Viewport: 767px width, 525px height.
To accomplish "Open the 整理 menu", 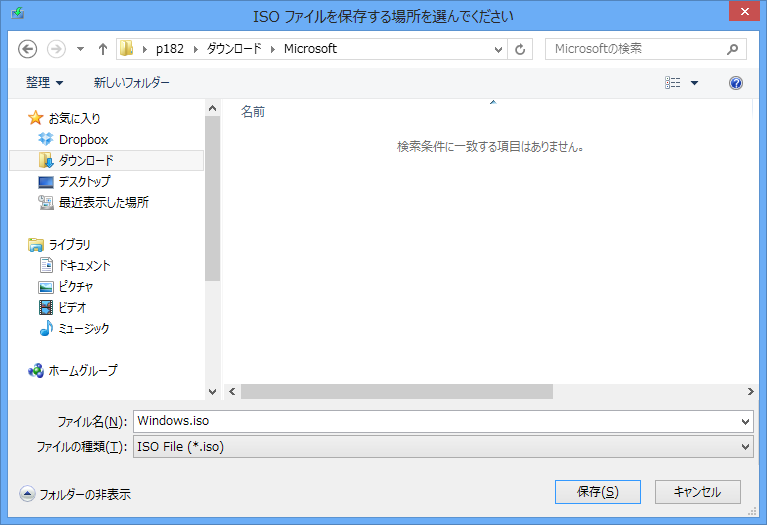I will point(45,82).
